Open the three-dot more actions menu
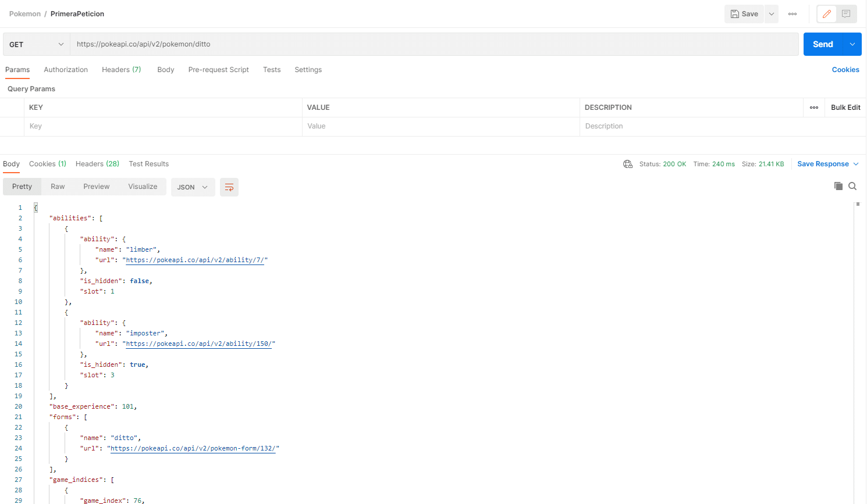 click(793, 14)
